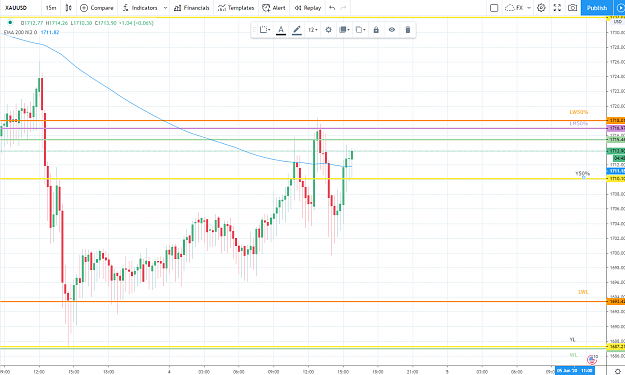This screenshot has height=375, width=625.
Task: Redo the last chart action
Action: pyautogui.click(x=343, y=8)
